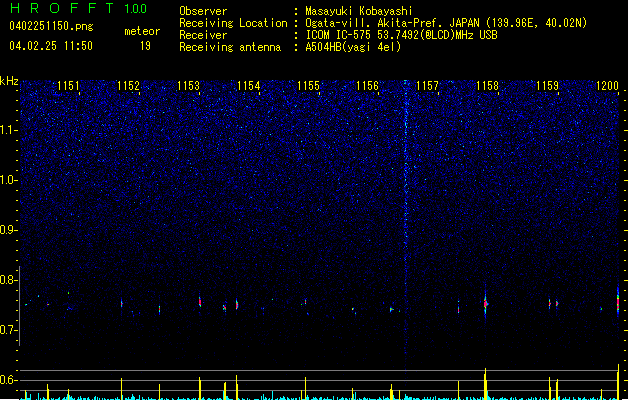This screenshot has width=629, height=400.
Task: Click the date 04.02.25 11:50
Action: coord(51,46)
